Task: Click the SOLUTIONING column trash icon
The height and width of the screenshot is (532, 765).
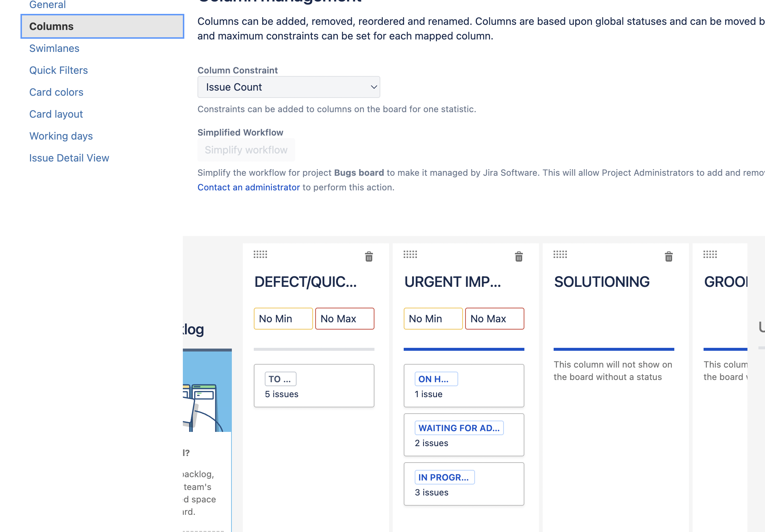Action: 668,256
